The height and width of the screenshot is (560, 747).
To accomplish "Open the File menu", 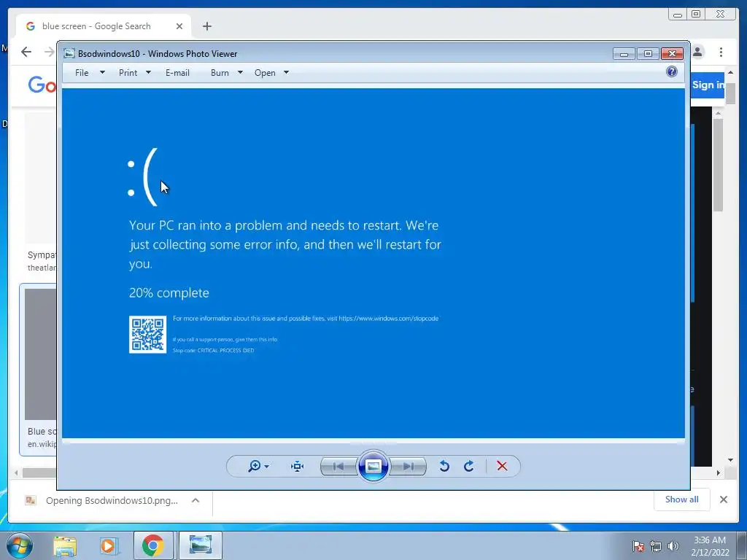I will coord(82,73).
